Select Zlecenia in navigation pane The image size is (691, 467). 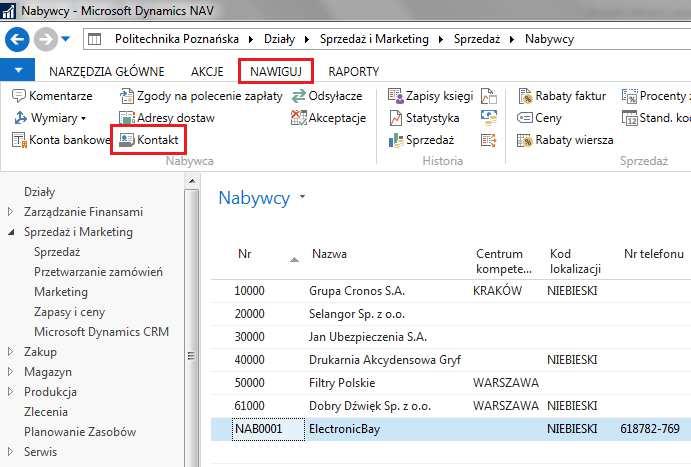[x=46, y=411]
